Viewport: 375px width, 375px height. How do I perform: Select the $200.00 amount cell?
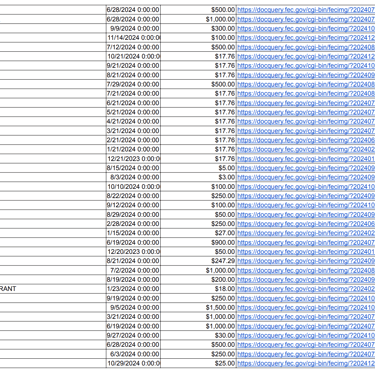[199, 280]
